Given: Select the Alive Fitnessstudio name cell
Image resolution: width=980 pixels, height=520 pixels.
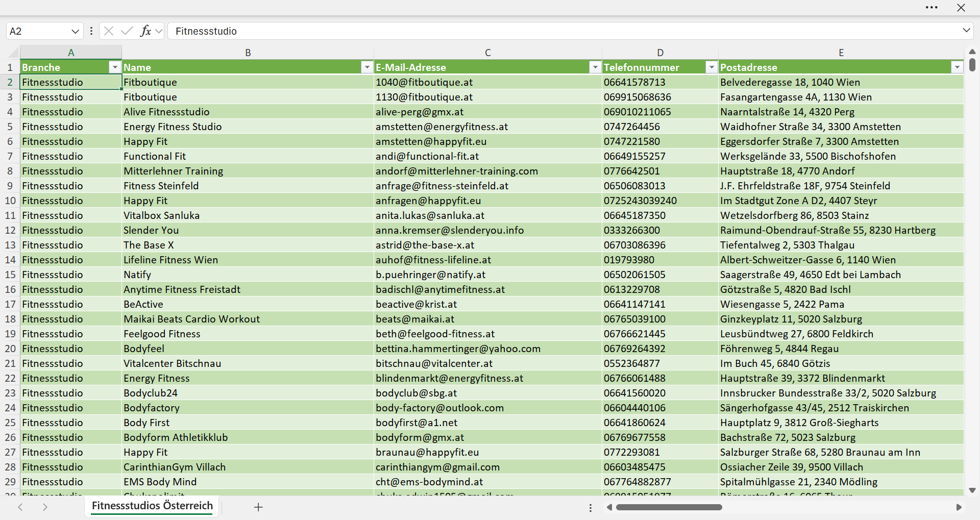Looking at the screenshot, I should tap(248, 112).
